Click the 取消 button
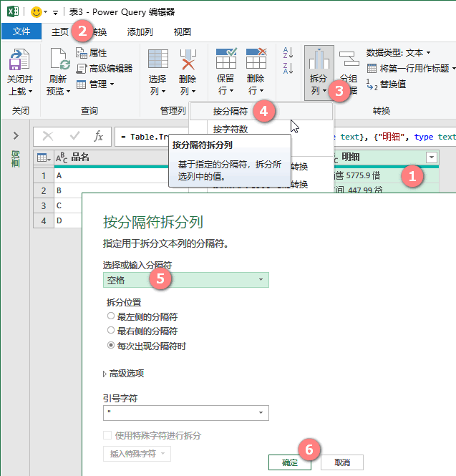Screen dimensions: 456x476 click(342, 462)
